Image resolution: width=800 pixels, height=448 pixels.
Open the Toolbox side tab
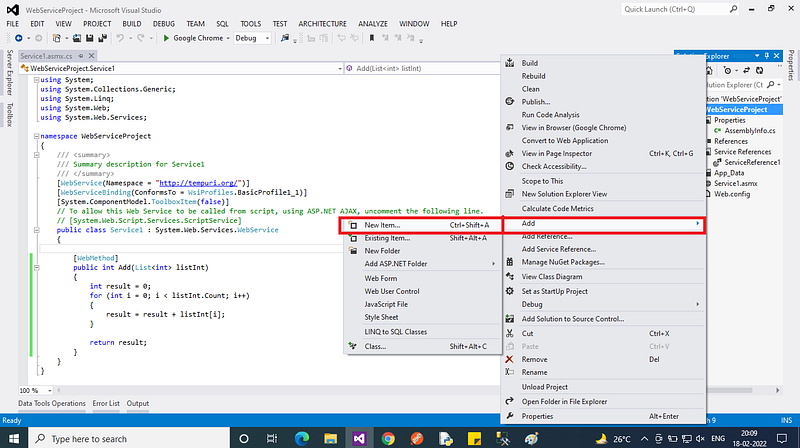click(9, 114)
